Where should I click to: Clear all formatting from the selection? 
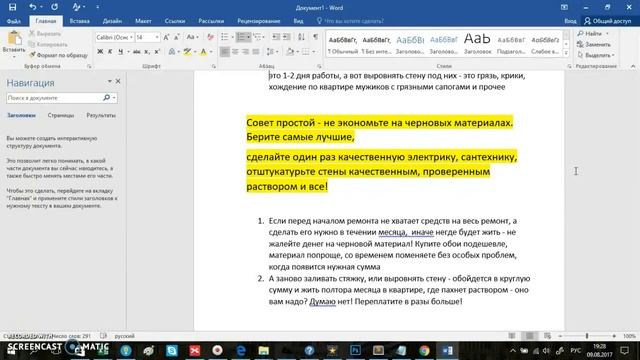(x=210, y=37)
